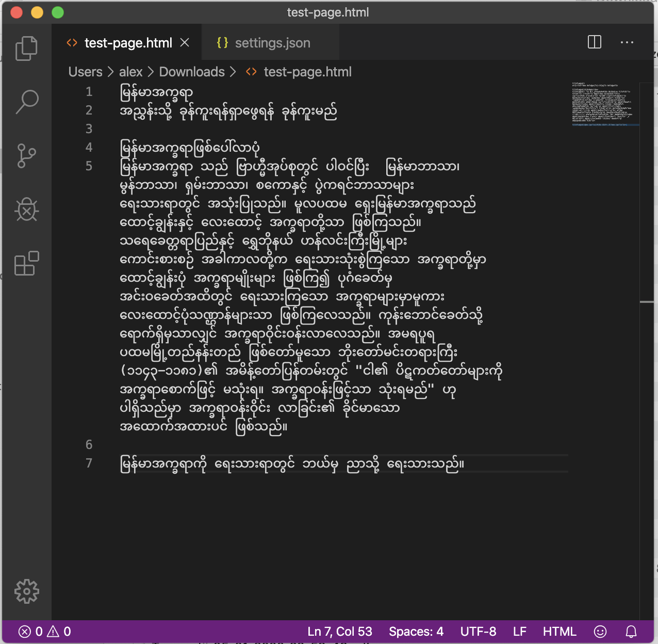Open the Source Control view
Viewport: 658px width, 644px height.
(x=26, y=156)
